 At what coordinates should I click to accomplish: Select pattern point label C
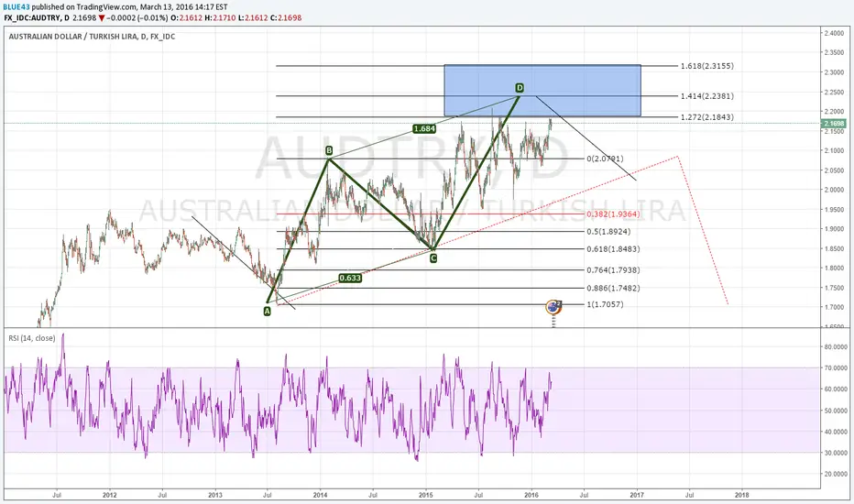click(433, 258)
